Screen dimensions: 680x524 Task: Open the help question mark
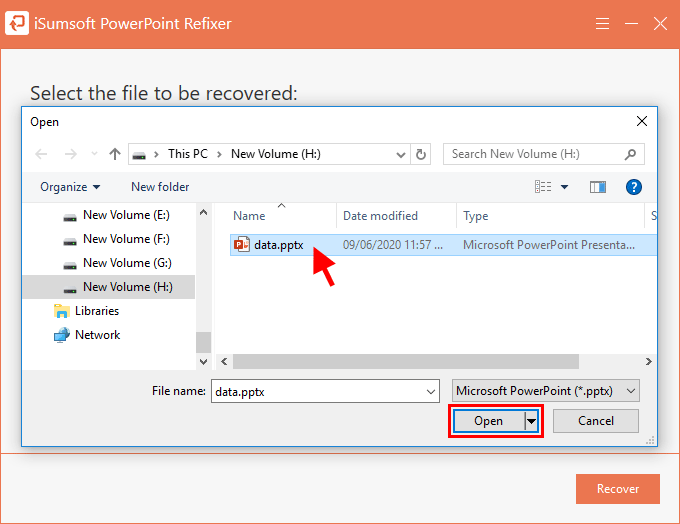pos(634,187)
